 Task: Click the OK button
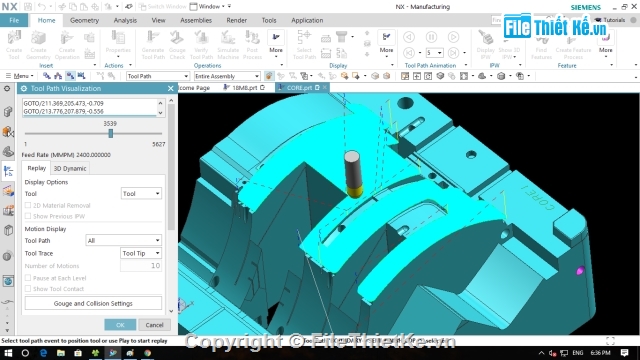[x=120, y=325]
